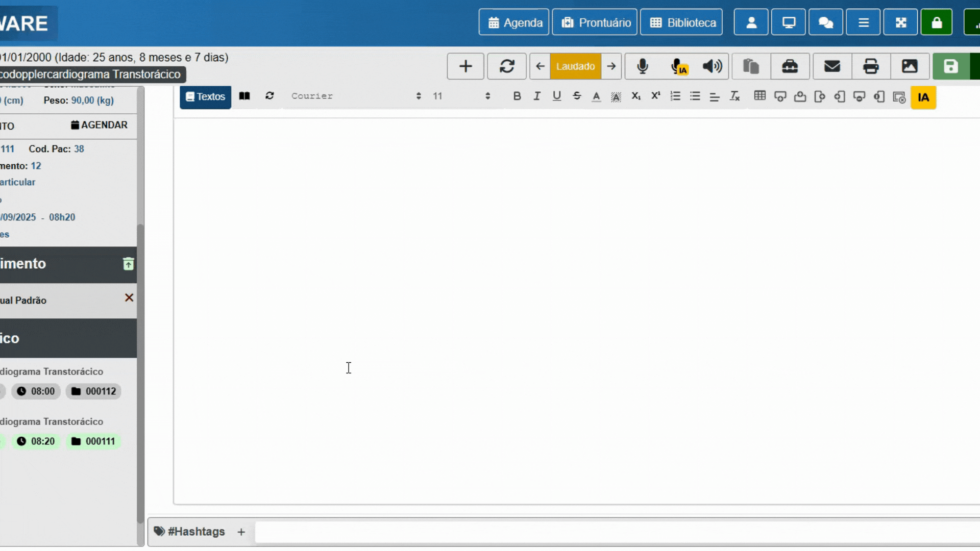The width and height of the screenshot is (980, 551).
Task: Click the microphone dictation icon
Action: click(643, 66)
